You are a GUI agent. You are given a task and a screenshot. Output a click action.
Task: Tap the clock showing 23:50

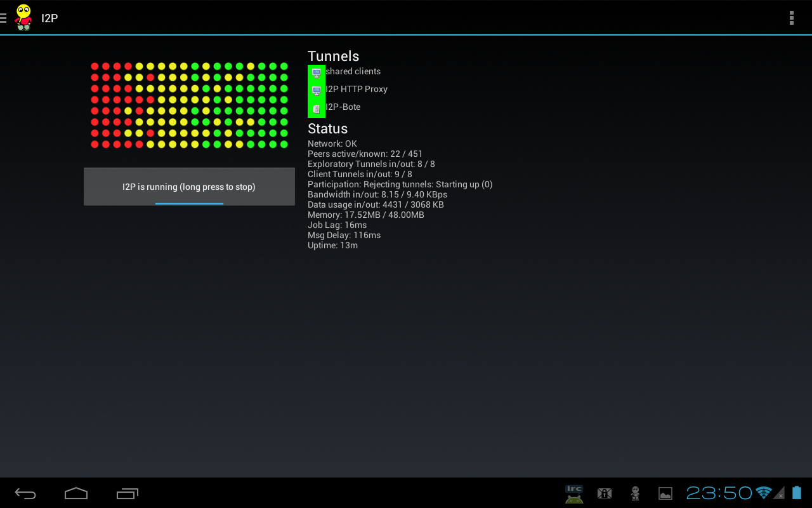coord(719,493)
